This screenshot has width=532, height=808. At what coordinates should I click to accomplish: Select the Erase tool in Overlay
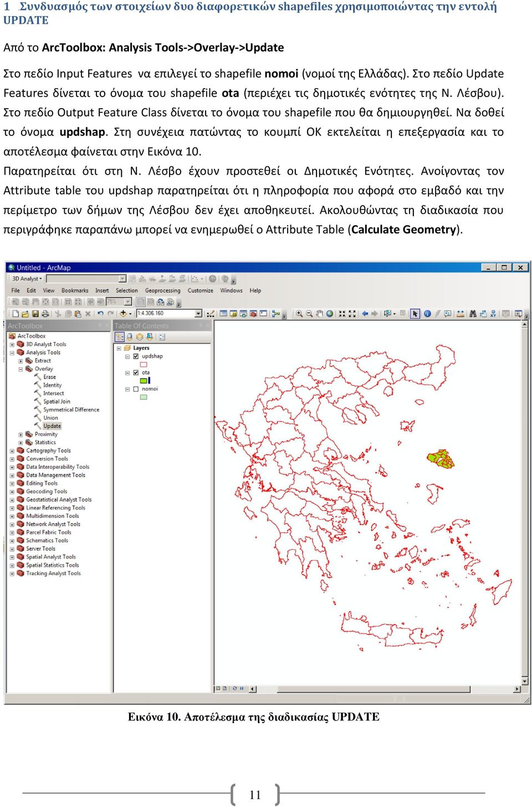pyautogui.click(x=49, y=377)
